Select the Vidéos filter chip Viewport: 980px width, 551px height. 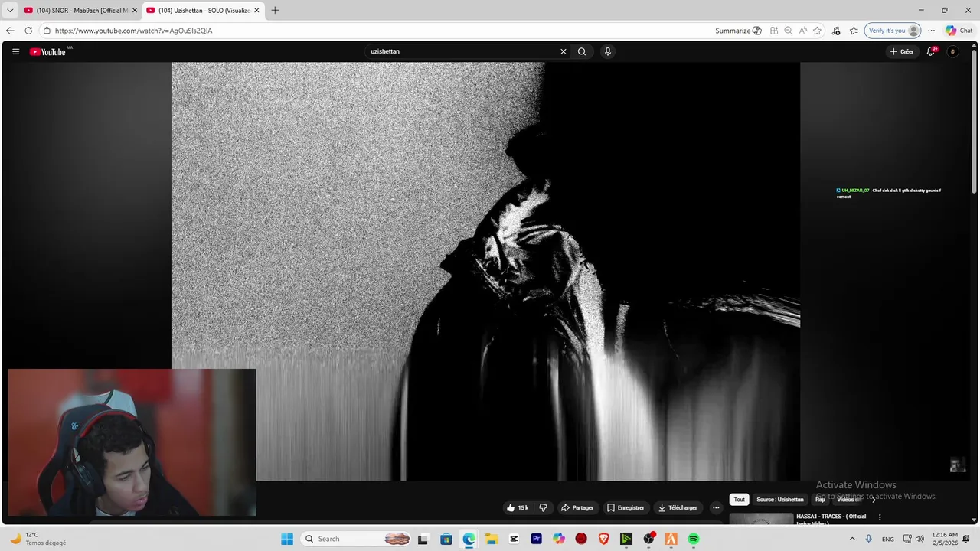(847, 500)
